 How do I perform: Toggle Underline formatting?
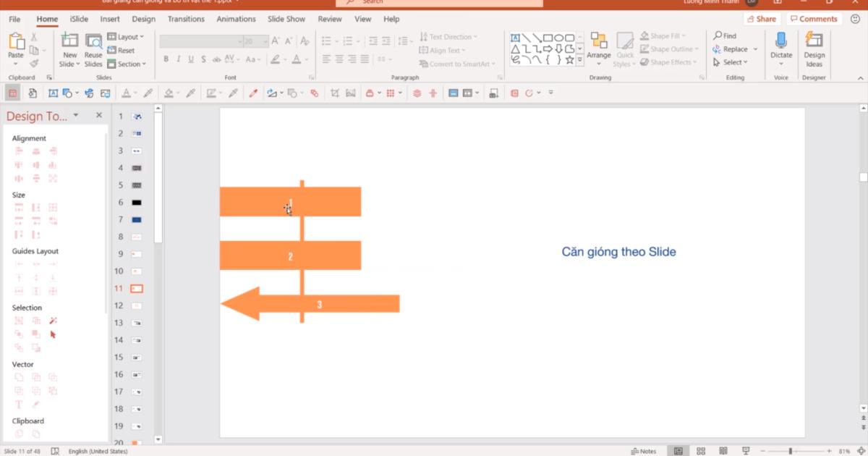point(191,59)
